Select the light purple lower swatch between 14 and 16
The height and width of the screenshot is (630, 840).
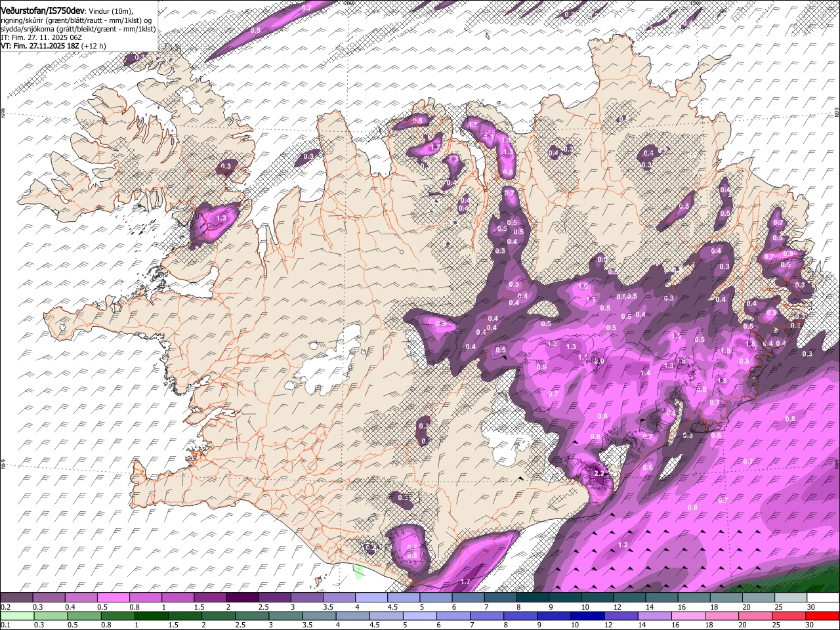coord(654,616)
